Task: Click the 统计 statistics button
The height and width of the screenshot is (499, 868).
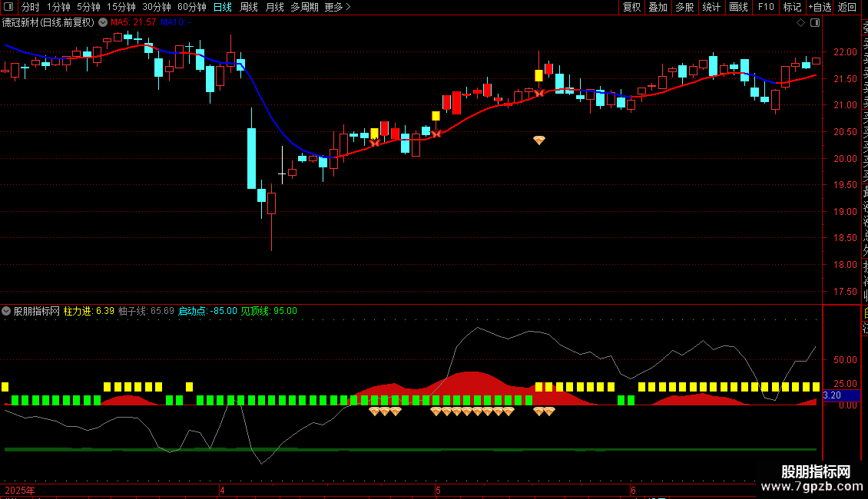Action: coord(711,7)
